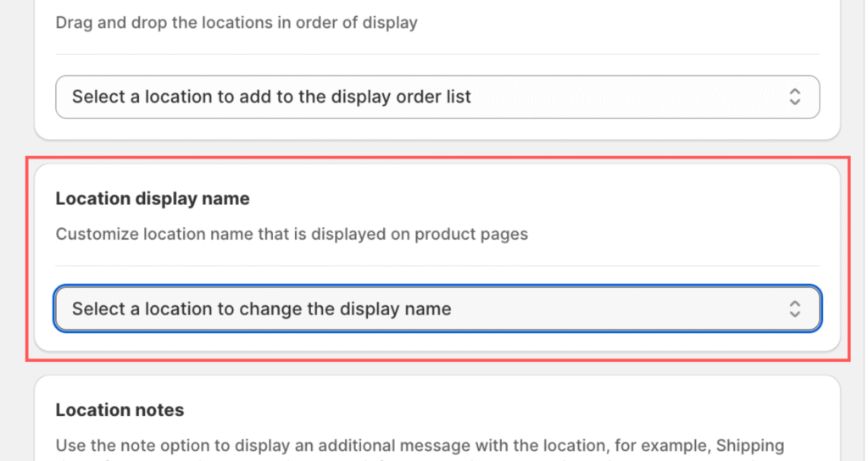Viewport: 868px width, 461px height.
Task: Click the 'Location notes' heading
Action: click(x=120, y=410)
